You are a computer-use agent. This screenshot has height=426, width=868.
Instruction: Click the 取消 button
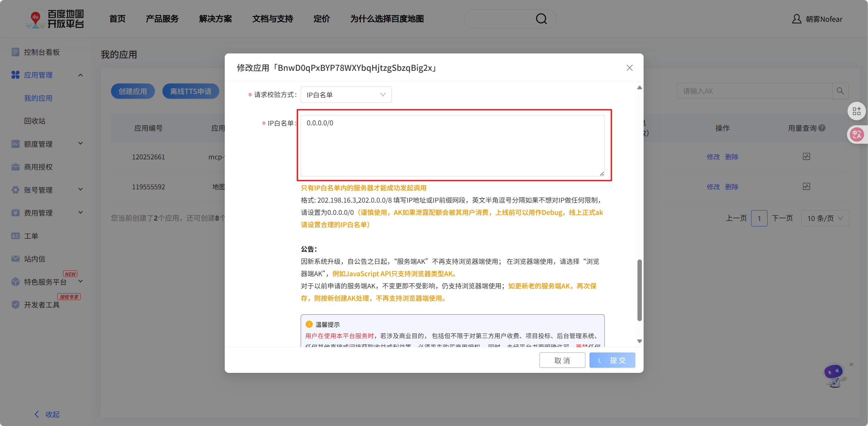coord(562,360)
